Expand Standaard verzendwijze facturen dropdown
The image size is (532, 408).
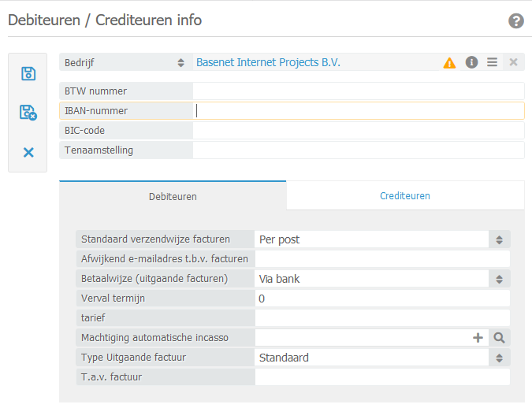pyautogui.click(x=499, y=239)
